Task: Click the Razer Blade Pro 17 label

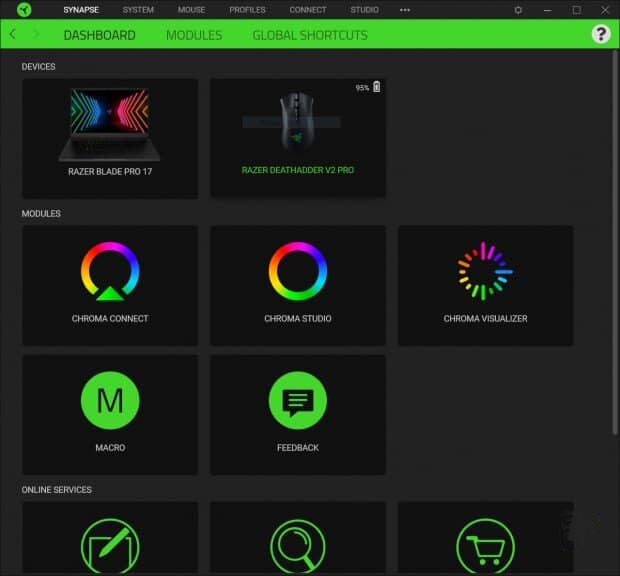Action: pyautogui.click(x=110, y=172)
